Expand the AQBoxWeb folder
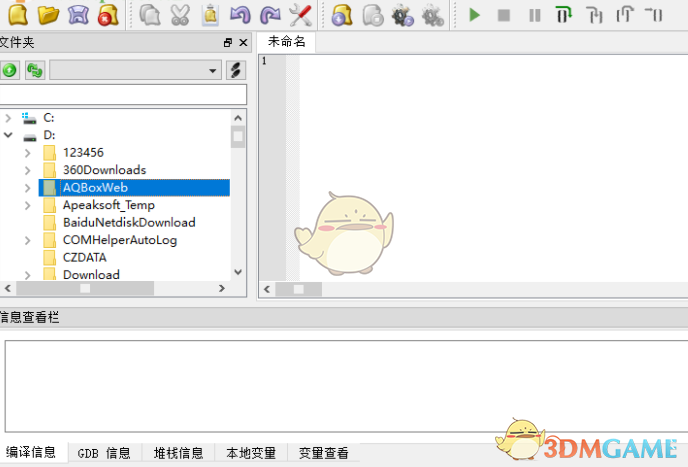 tap(28, 188)
